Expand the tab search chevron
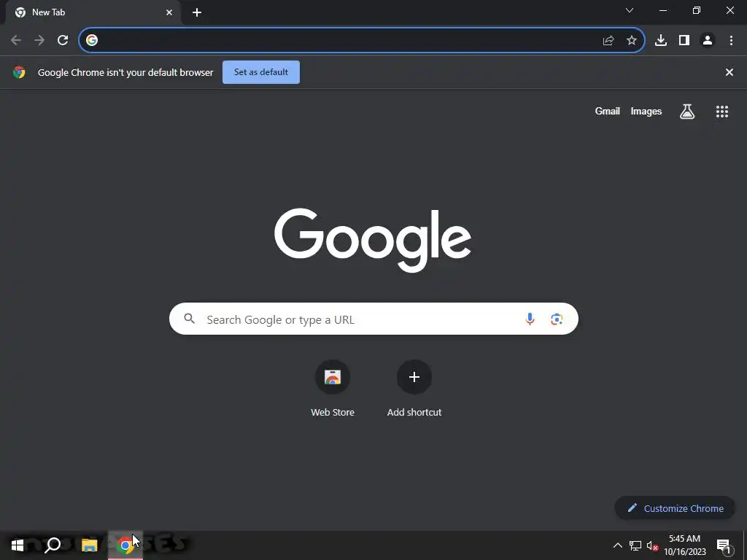The image size is (747, 560). coord(630,10)
